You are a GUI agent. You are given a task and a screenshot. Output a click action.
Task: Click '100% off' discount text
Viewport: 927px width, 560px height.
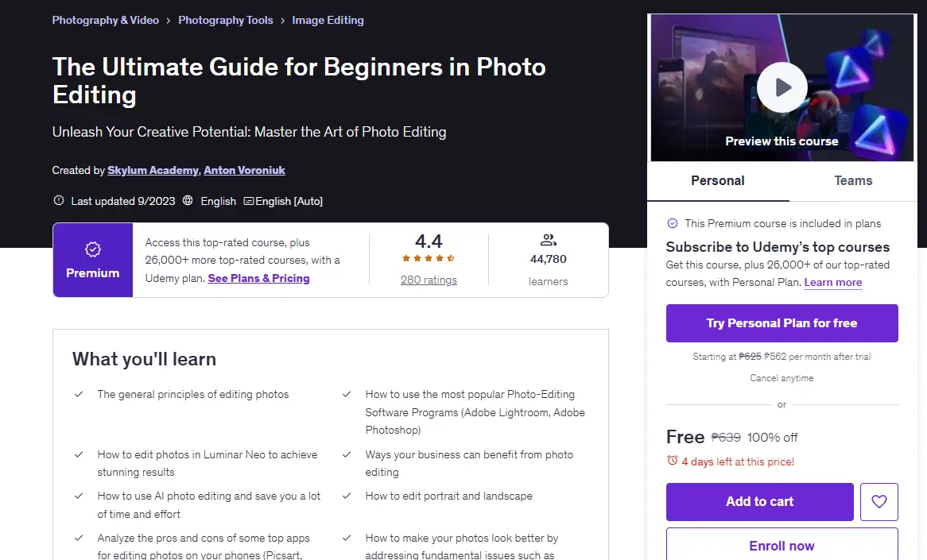point(772,438)
